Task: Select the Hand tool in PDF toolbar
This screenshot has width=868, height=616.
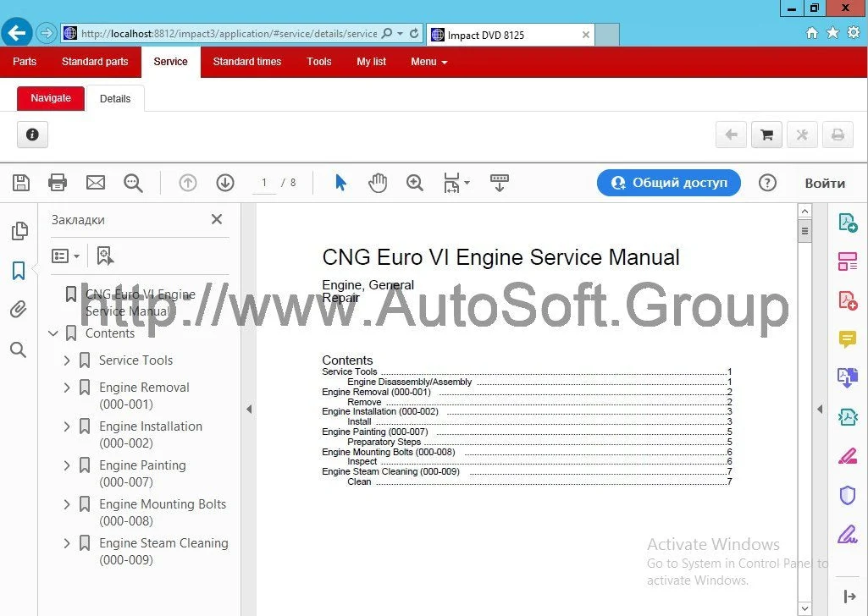Action: click(378, 182)
